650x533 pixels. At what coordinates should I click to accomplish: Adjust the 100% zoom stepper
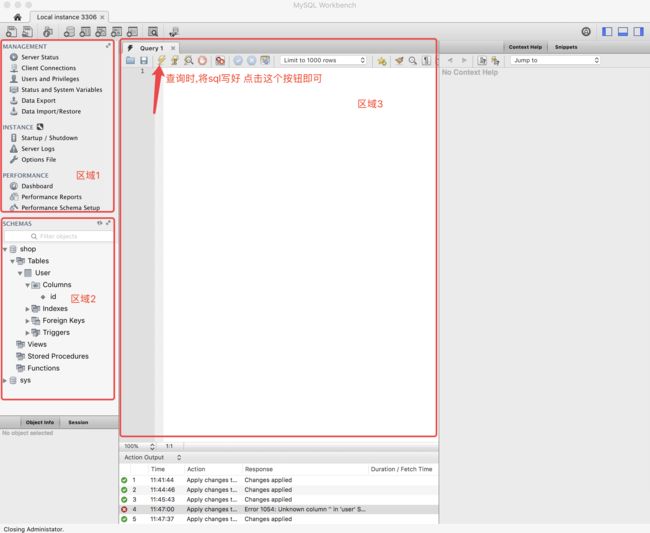coord(152,446)
